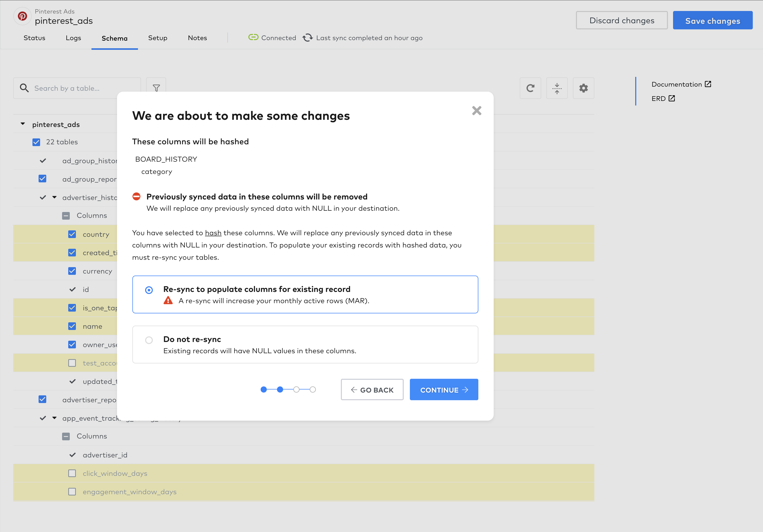This screenshot has width=763, height=532.
Task: Click the Documentation external link icon
Action: [708, 84]
